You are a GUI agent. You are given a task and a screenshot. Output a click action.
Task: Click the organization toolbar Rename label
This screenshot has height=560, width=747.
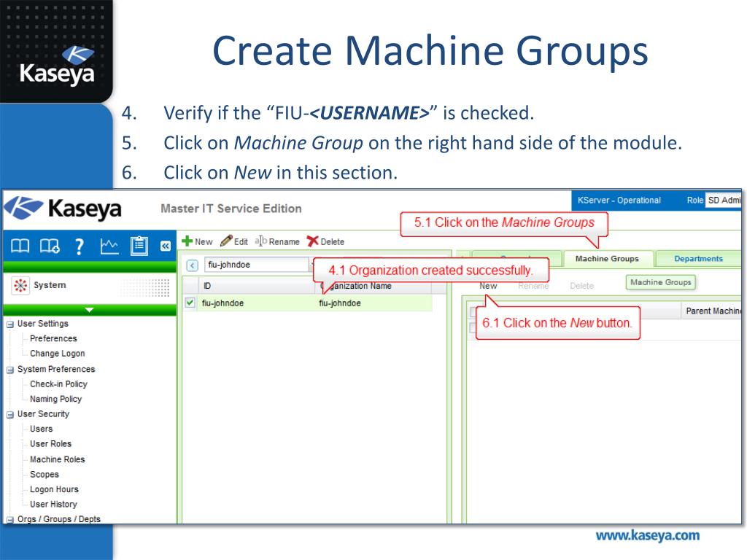284,242
